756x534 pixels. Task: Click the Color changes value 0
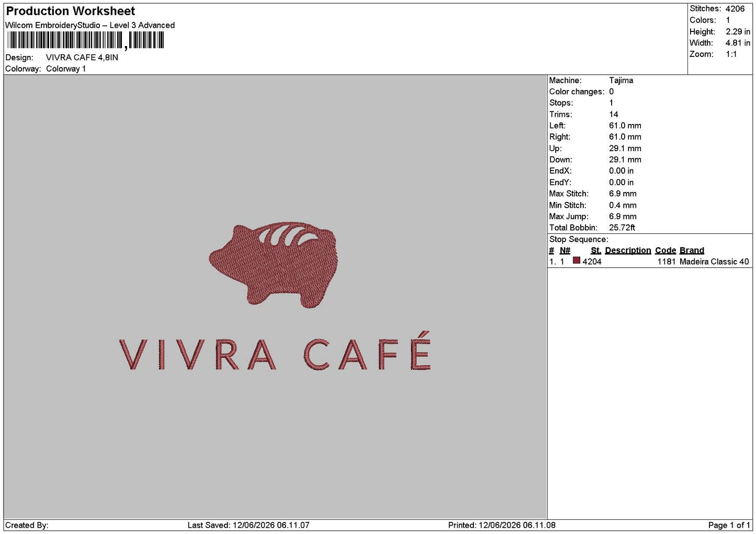tap(611, 92)
